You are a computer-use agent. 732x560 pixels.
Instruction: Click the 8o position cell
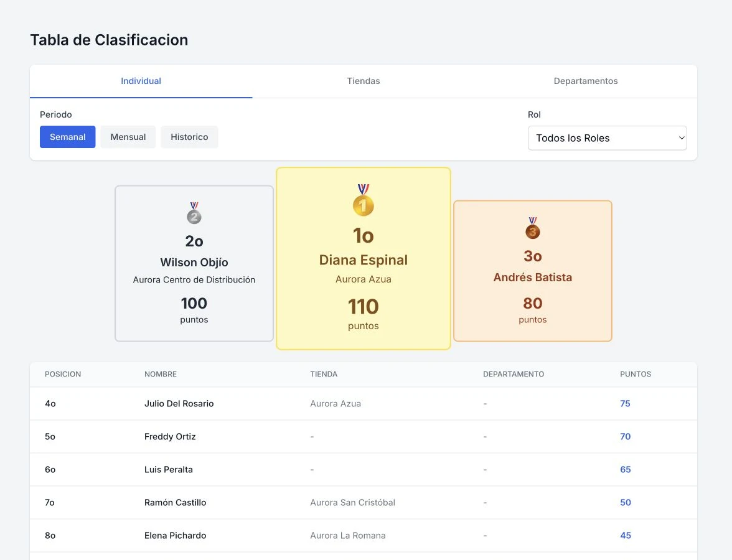[50, 536]
